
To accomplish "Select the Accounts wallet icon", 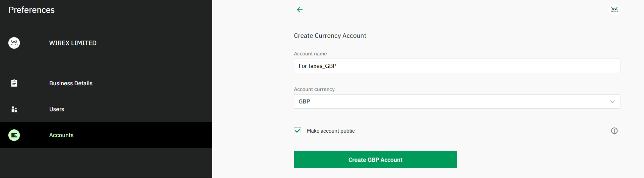I will tap(14, 135).
